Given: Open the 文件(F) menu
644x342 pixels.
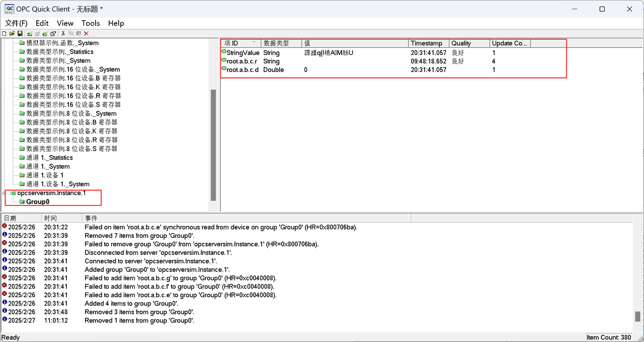Looking at the screenshot, I should (x=16, y=23).
